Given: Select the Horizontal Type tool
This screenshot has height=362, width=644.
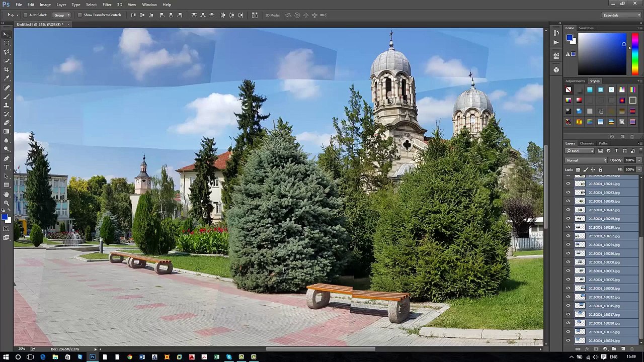Looking at the screenshot, I should [x=7, y=167].
